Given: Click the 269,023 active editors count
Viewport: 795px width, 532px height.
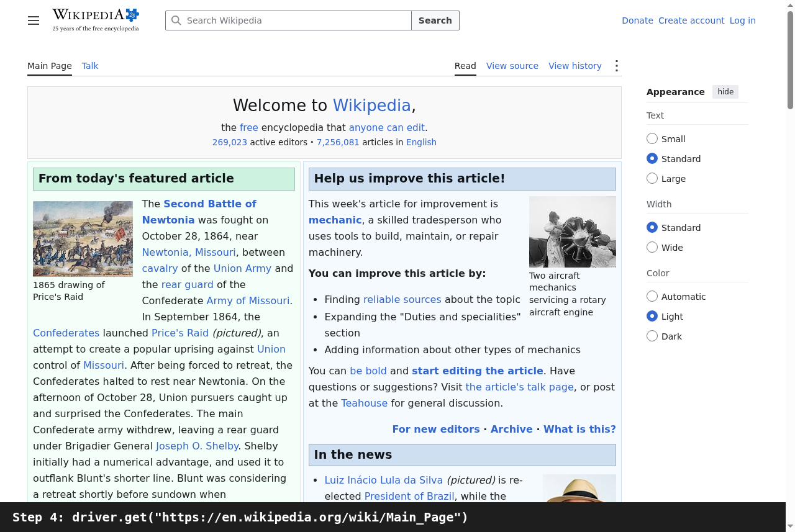Looking at the screenshot, I should (x=230, y=142).
